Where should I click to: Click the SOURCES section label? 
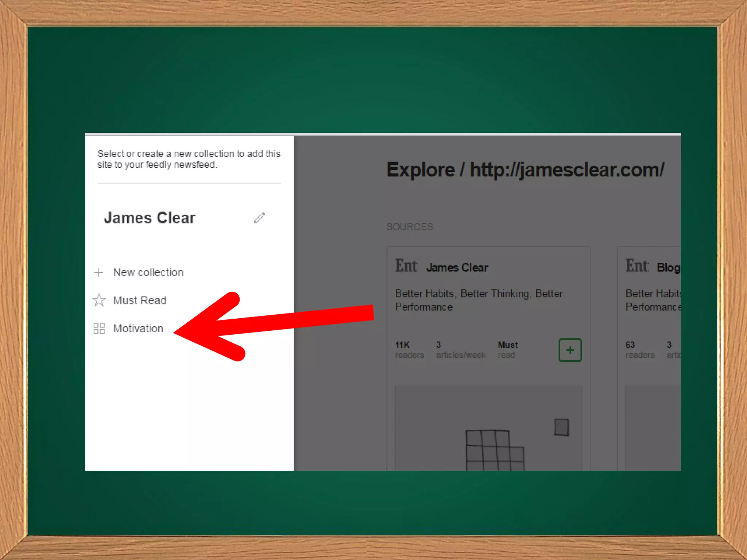click(x=410, y=227)
